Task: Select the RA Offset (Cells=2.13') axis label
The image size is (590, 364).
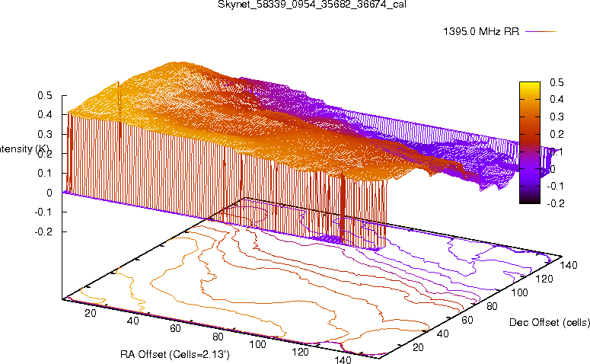Action: pos(175,354)
